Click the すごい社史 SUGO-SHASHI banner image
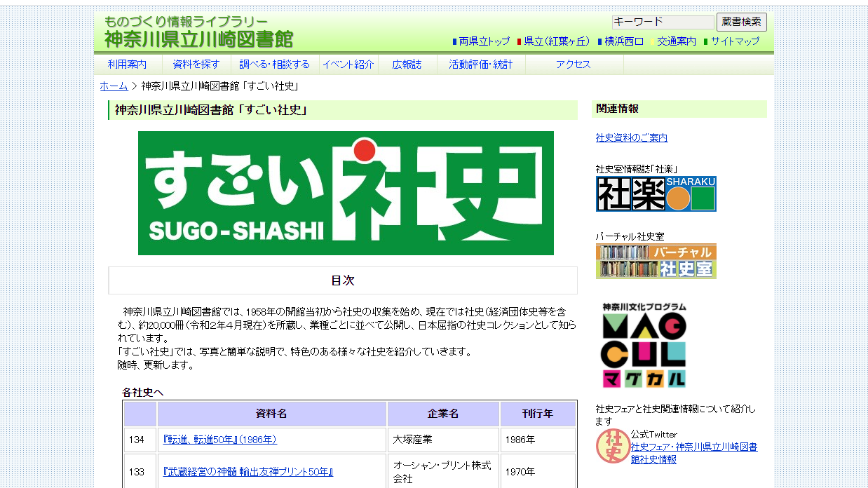 click(x=346, y=193)
